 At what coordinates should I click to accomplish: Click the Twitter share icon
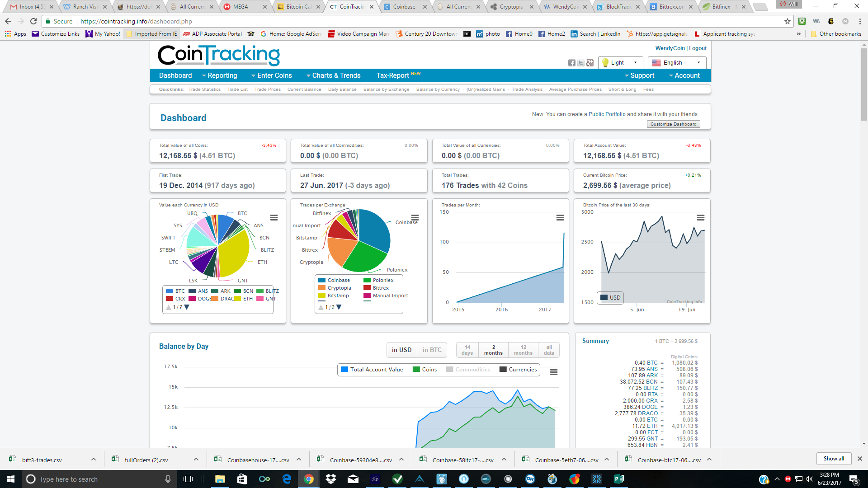pos(581,63)
